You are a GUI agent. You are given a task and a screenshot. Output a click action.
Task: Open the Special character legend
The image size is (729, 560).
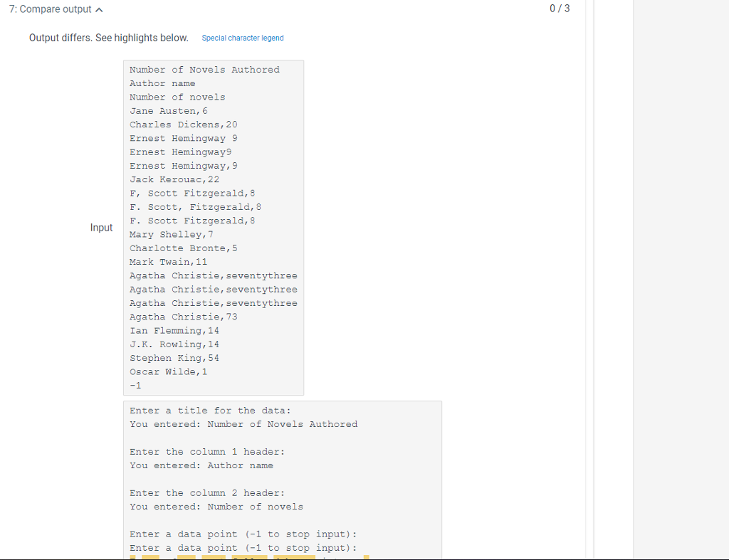242,38
